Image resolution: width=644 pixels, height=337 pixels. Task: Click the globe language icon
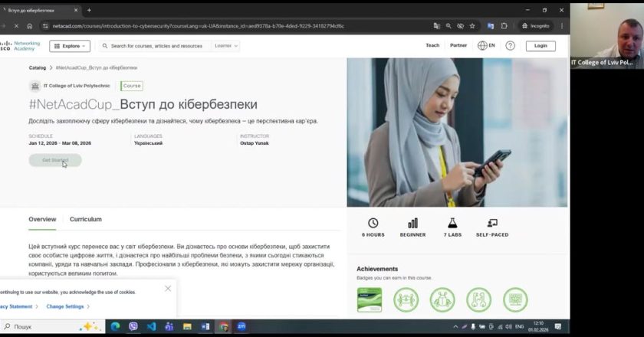(482, 46)
